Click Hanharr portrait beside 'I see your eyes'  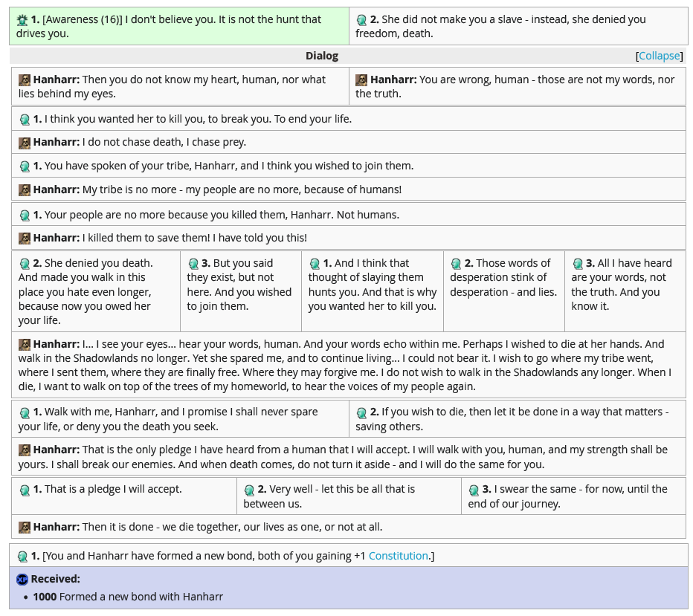coord(25,345)
